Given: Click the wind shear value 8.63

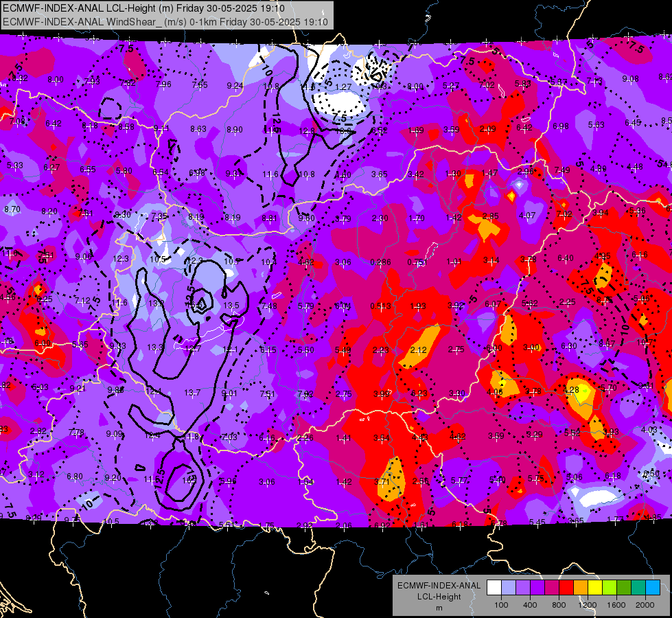Looking at the screenshot, I should pyautogui.click(x=198, y=128).
